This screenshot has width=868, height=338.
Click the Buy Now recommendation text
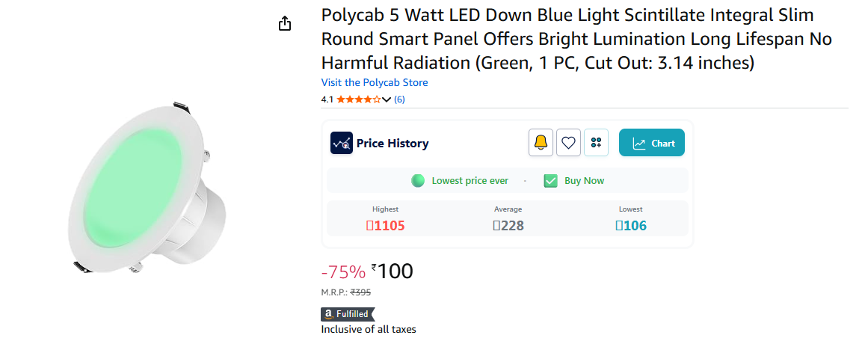click(584, 181)
